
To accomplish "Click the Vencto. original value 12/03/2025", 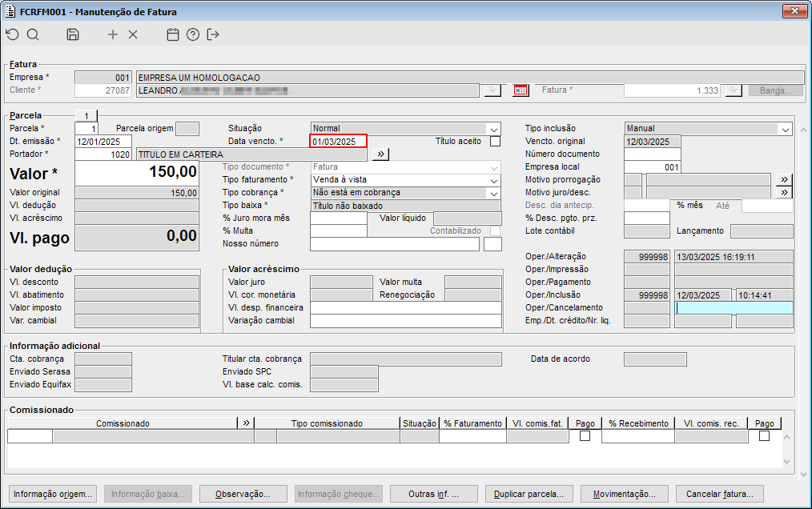I will [x=652, y=142].
